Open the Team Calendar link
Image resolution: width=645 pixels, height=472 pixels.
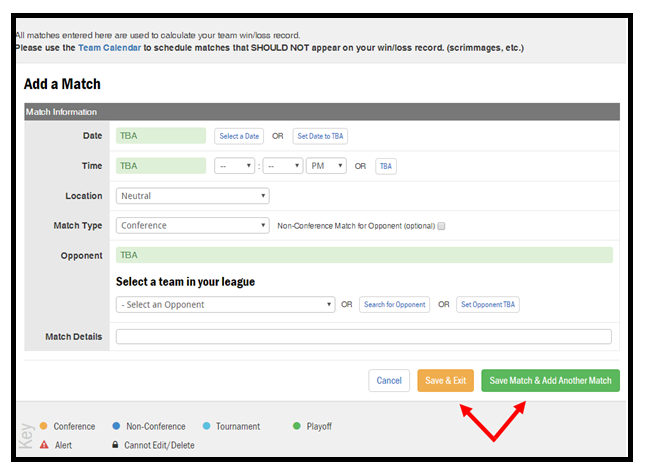coord(108,47)
